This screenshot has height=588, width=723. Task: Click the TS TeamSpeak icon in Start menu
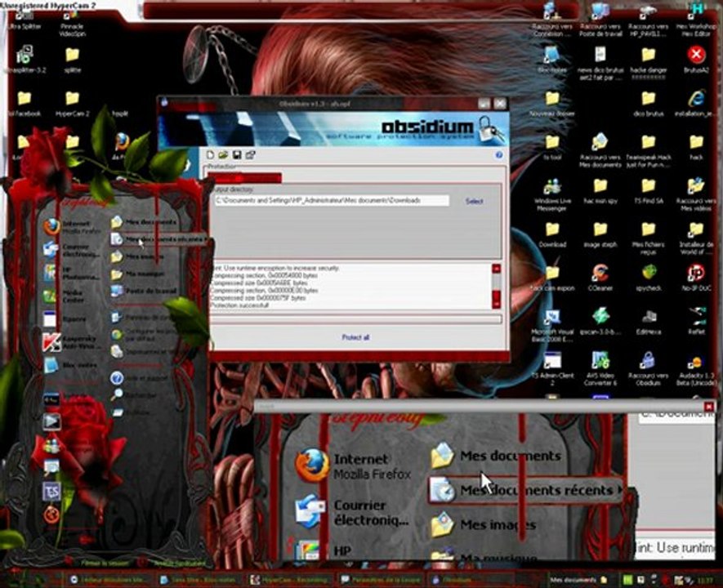coord(51,492)
